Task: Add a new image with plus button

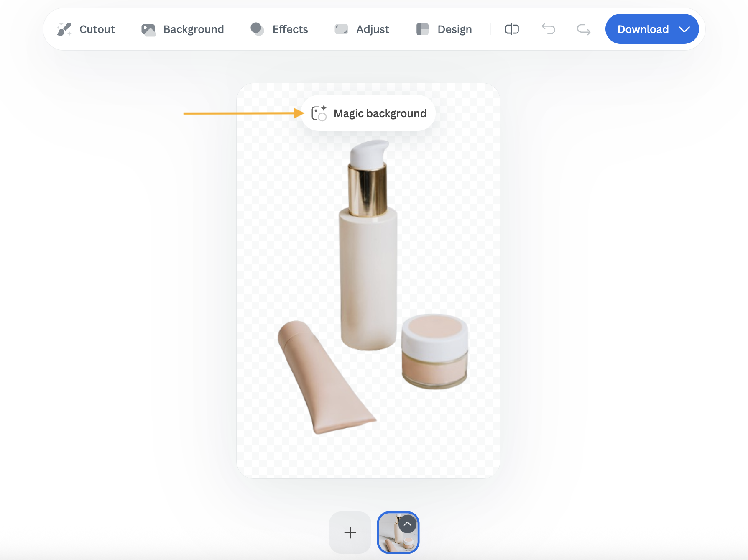Action: coord(350,532)
